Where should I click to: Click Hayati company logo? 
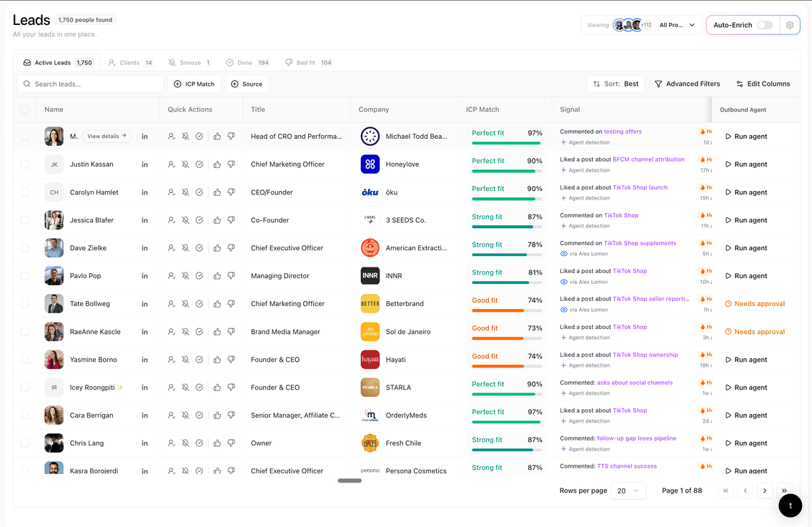click(x=370, y=360)
